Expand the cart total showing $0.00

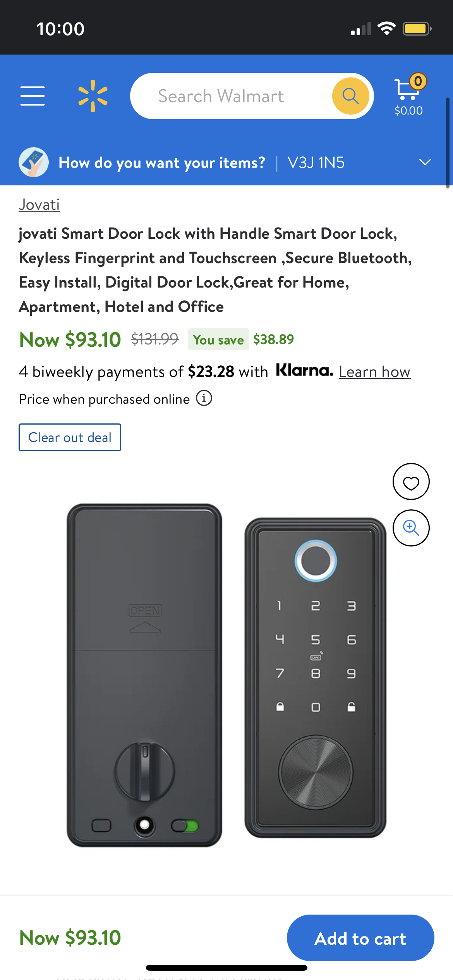[408, 110]
